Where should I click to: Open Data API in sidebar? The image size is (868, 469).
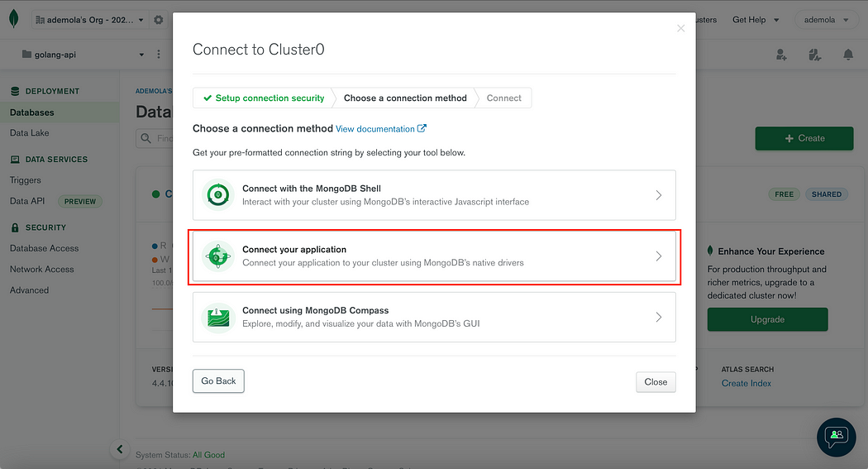[x=27, y=201]
